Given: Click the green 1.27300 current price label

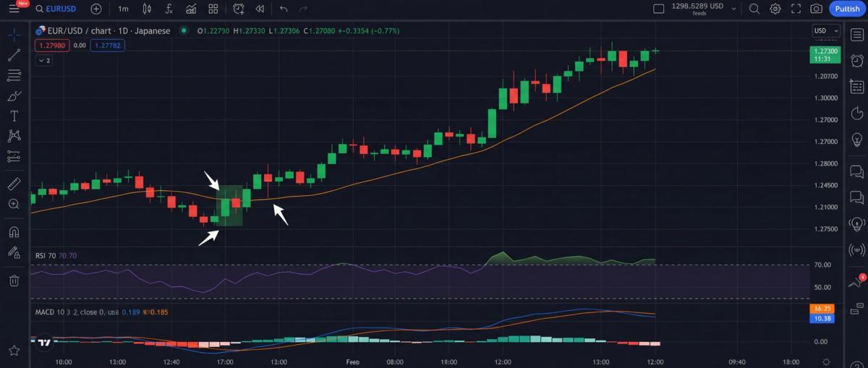Looking at the screenshot, I should click(x=826, y=54).
